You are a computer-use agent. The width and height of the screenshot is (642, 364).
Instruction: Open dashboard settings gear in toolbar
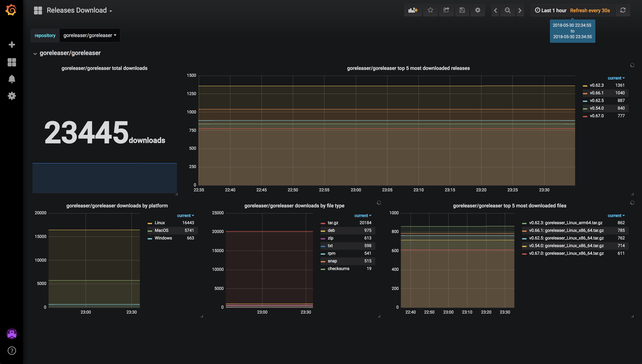pos(477,10)
